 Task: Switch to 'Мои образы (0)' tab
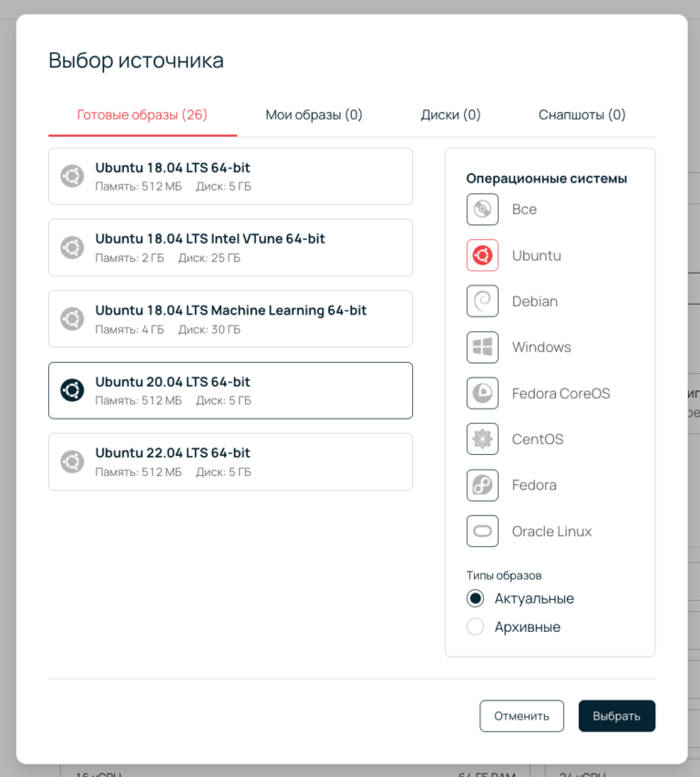click(x=314, y=115)
